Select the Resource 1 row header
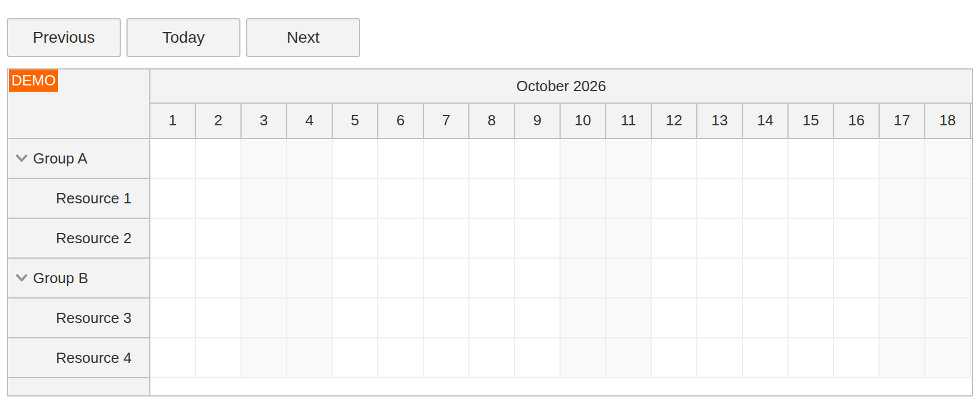 coord(79,198)
